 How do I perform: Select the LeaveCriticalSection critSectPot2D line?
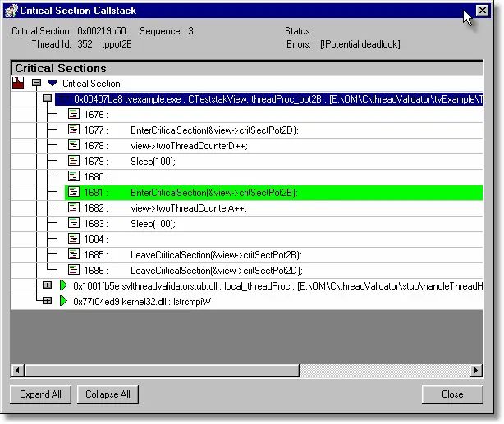click(217, 271)
